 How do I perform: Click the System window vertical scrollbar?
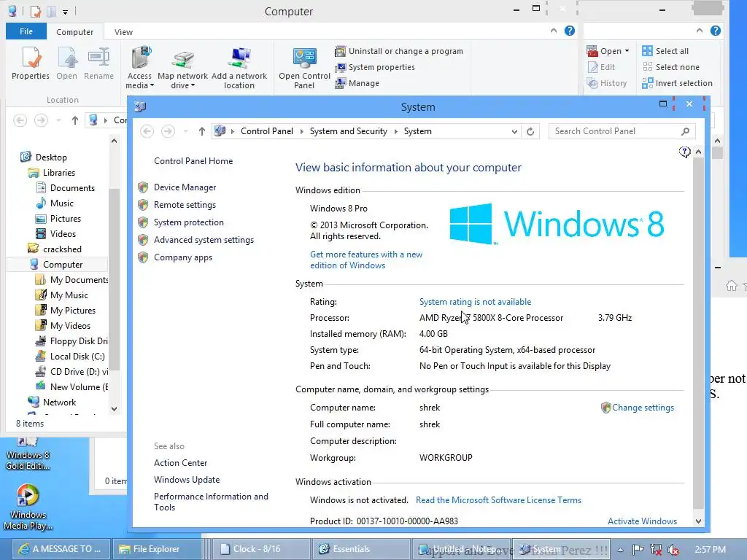point(698,333)
